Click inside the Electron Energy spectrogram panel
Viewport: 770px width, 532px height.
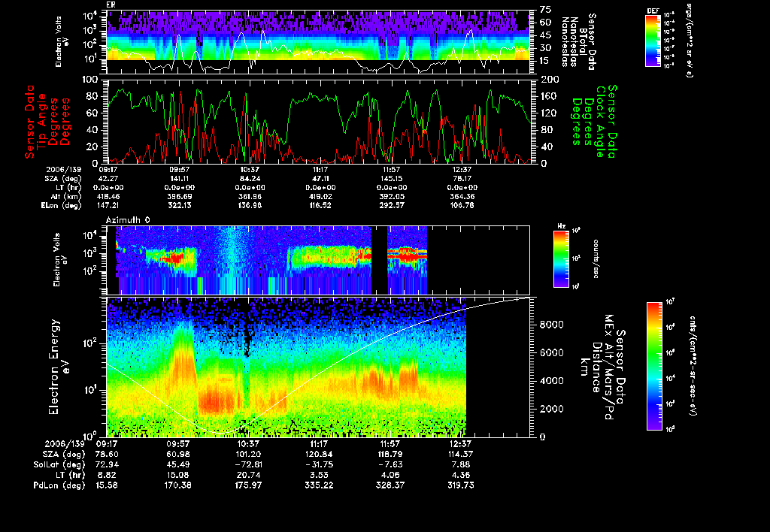coord(318,367)
